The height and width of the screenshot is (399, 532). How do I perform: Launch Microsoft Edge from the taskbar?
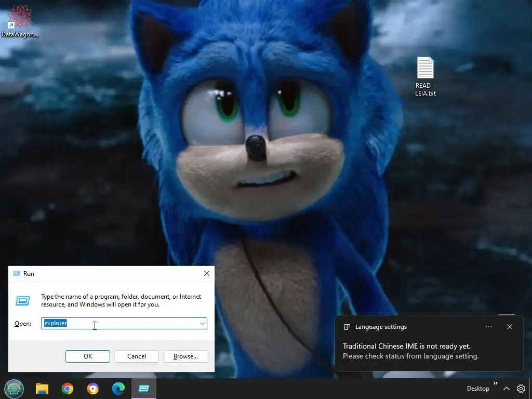(x=118, y=389)
